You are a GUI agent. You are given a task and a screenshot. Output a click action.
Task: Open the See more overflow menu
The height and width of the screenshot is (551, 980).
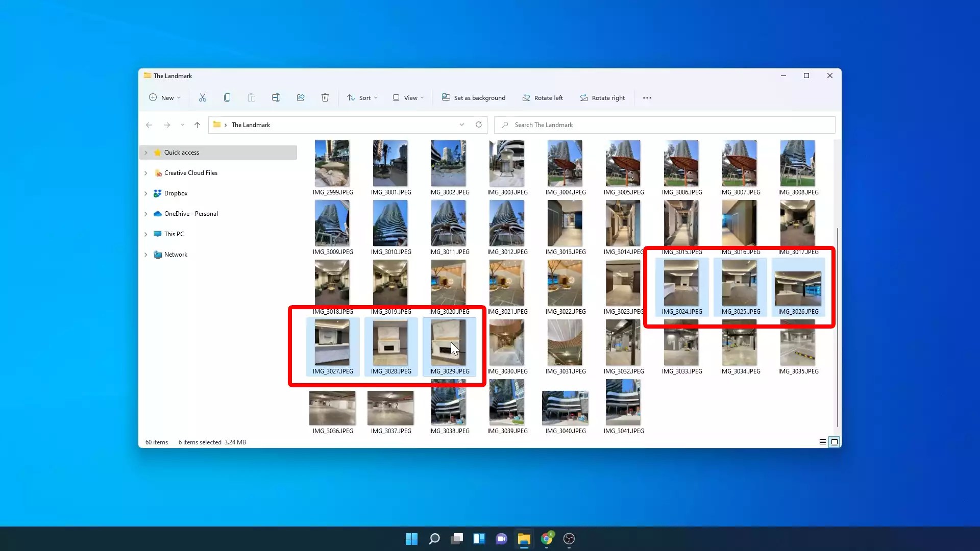point(646,97)
